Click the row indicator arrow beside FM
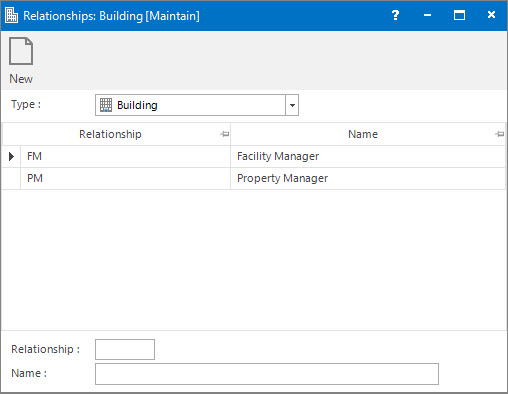 (x=11, y=156)
